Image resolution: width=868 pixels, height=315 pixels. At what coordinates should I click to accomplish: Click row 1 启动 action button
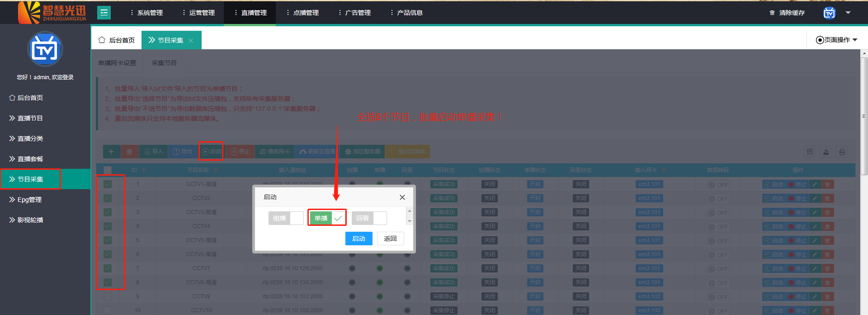click(774, 185)
